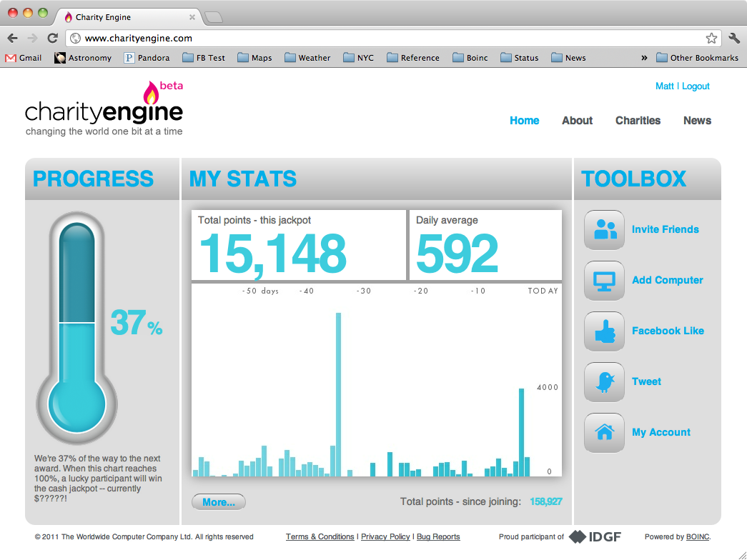Select the Charity Engine browser tab
Screen dimensions: 747x560
[129, 17]
